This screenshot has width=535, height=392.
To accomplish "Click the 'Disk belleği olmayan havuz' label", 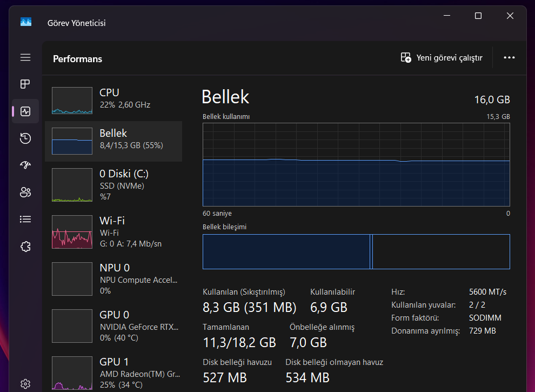I will [x=334, y=362].
